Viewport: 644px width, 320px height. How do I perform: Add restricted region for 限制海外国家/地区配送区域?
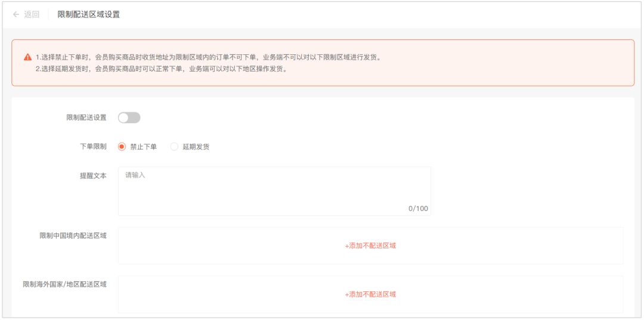370,294
